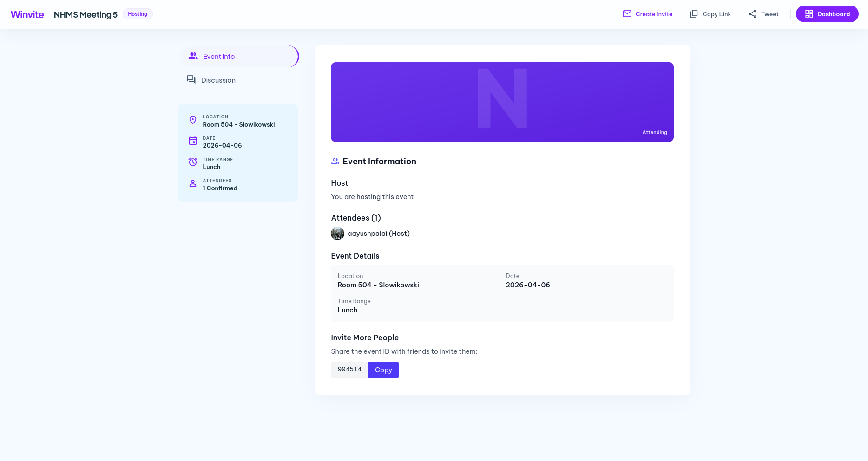868x461 pixels.
Task: Click the event ID 904514 field
Action: [349, 370]
